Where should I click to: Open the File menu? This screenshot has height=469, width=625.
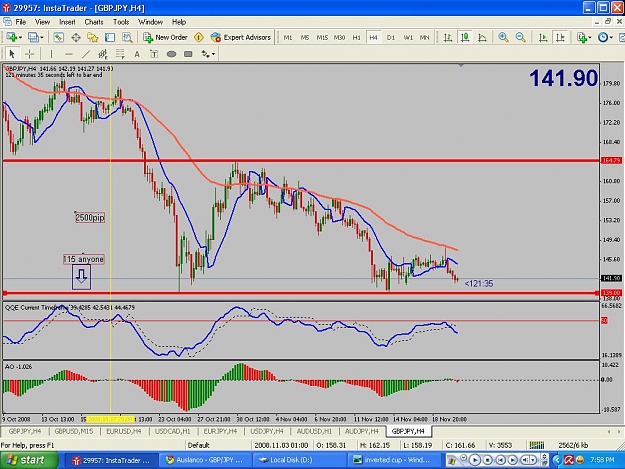click(20, 22)
